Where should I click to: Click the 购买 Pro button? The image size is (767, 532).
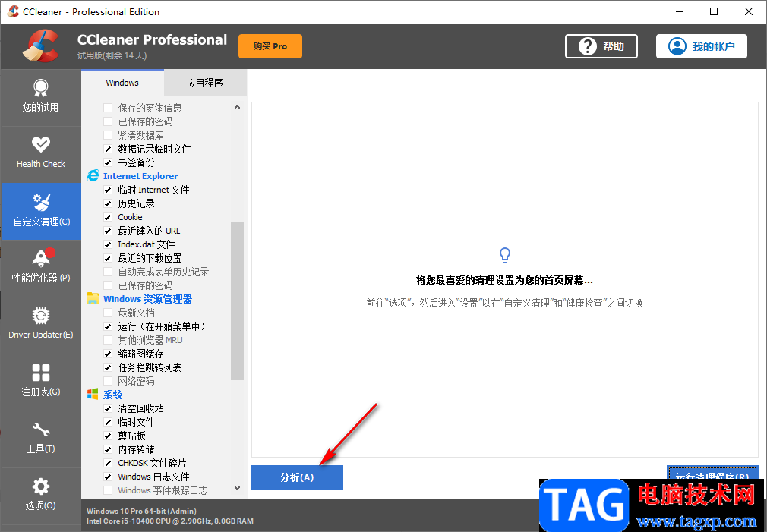click(x=270, y=46)
